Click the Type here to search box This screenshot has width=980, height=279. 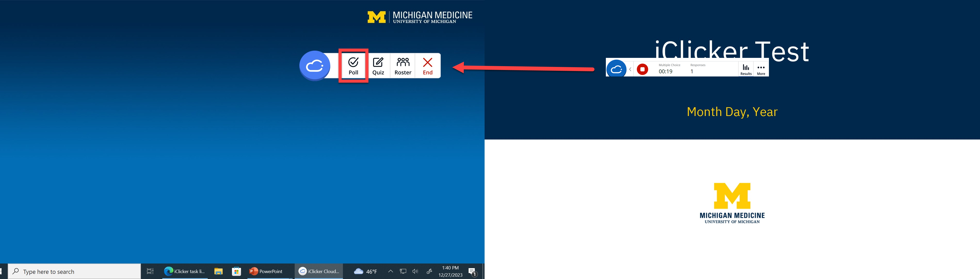click(74, 271)
